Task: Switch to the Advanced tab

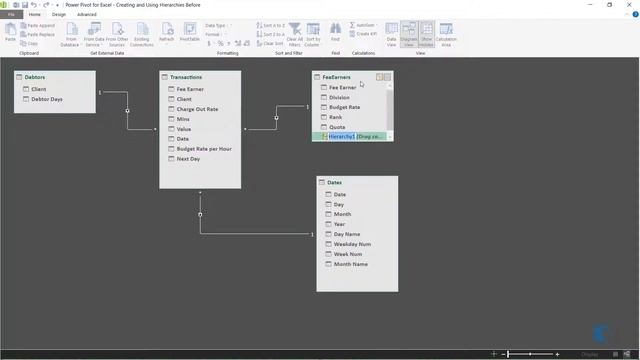Action: pos(87,14)
